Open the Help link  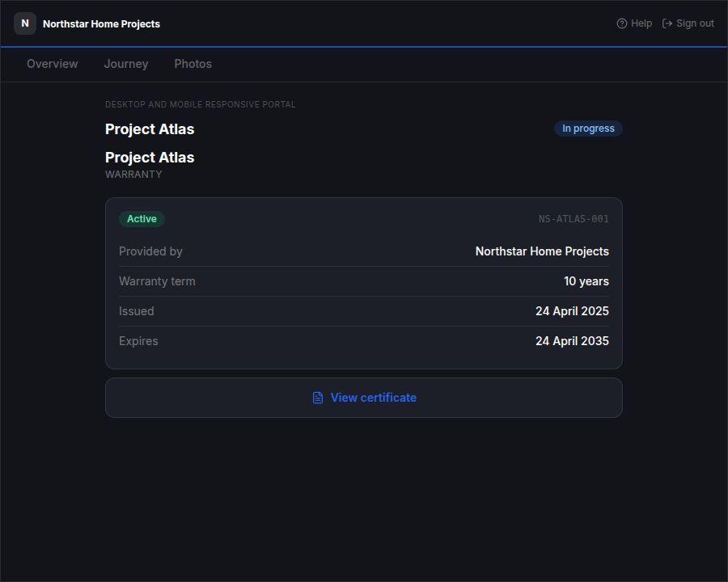[x=634, y=23]
